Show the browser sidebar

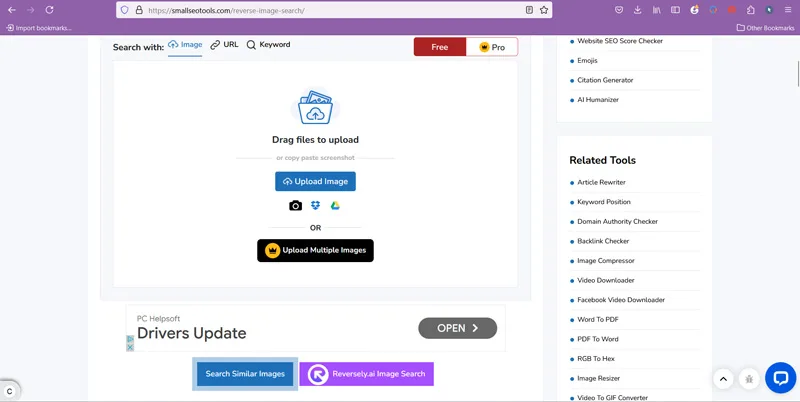(x=675, y=10)
